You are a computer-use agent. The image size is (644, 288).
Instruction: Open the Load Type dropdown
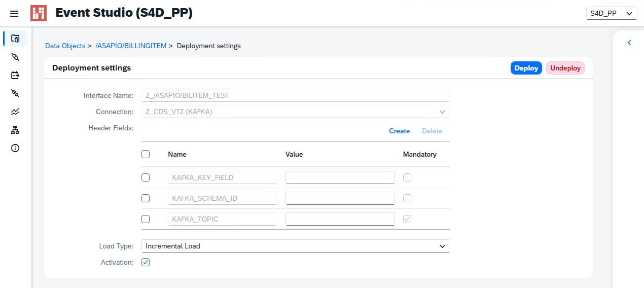click(296, 246)
